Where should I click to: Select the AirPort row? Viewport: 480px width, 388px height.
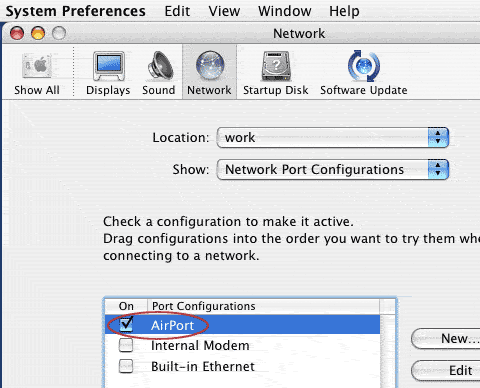(243, 325)
